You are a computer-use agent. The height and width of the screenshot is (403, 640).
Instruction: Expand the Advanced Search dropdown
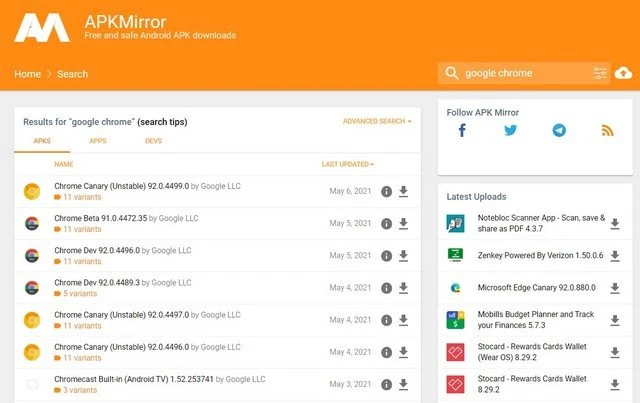[x=377, y=121]
